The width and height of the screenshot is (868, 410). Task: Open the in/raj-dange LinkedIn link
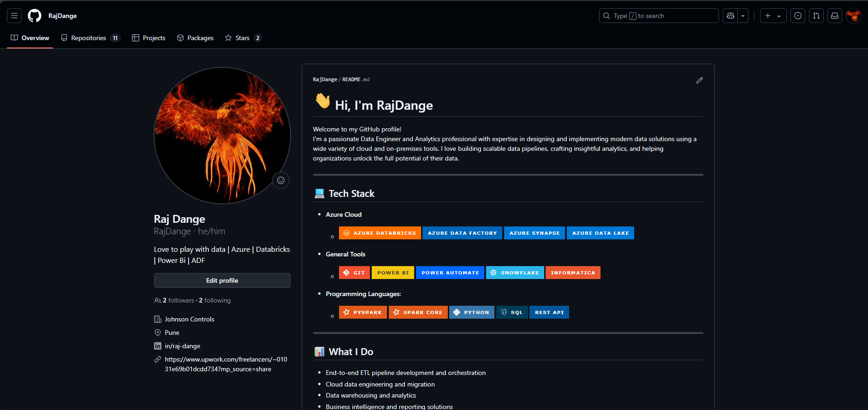point(183,346)
